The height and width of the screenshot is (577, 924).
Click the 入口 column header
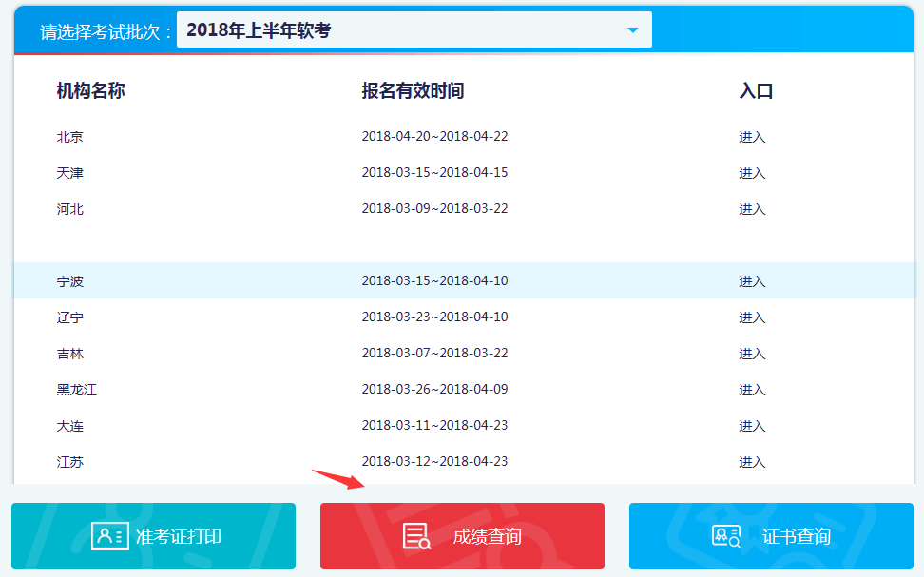[756, 90]
